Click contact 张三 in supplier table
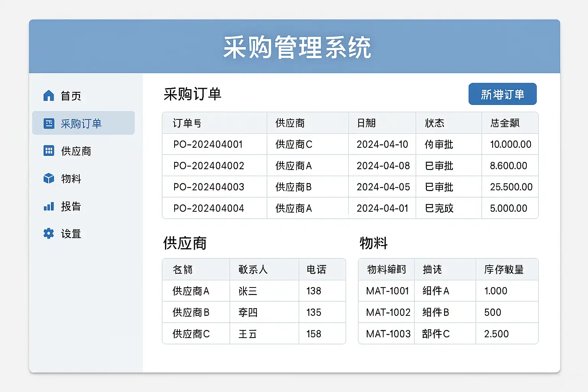 point(248,291)
